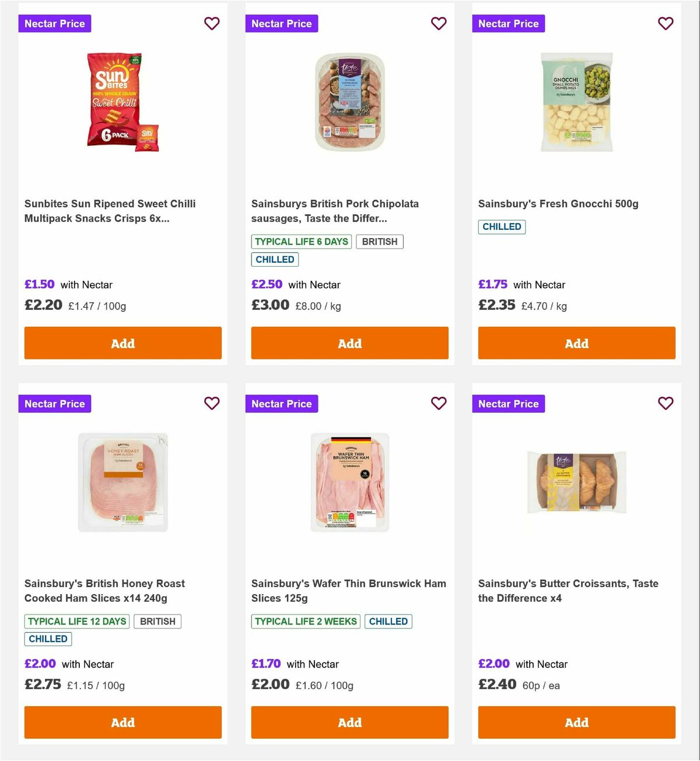The image size is (700, 761).
Task: Expand the Taste the Difference sausages title
Action: point(335,211)
